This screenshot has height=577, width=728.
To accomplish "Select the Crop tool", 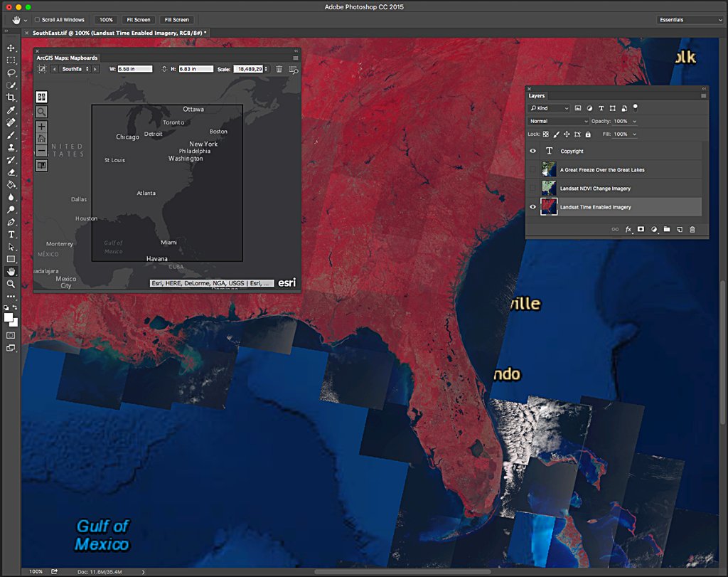I will (11, 97).
